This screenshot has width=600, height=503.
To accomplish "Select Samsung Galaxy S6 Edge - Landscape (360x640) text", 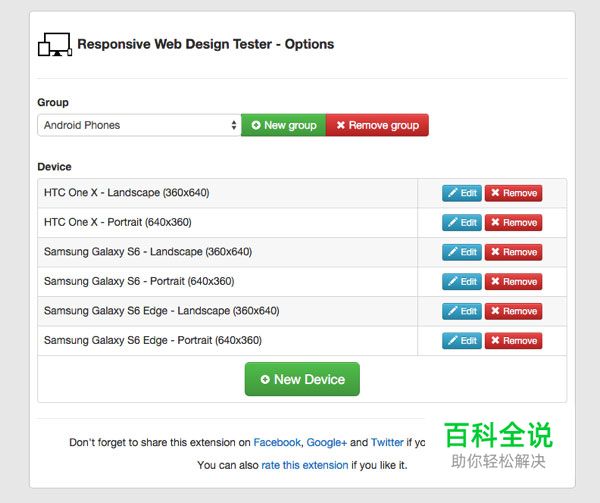I will click(x=161, y=311).
